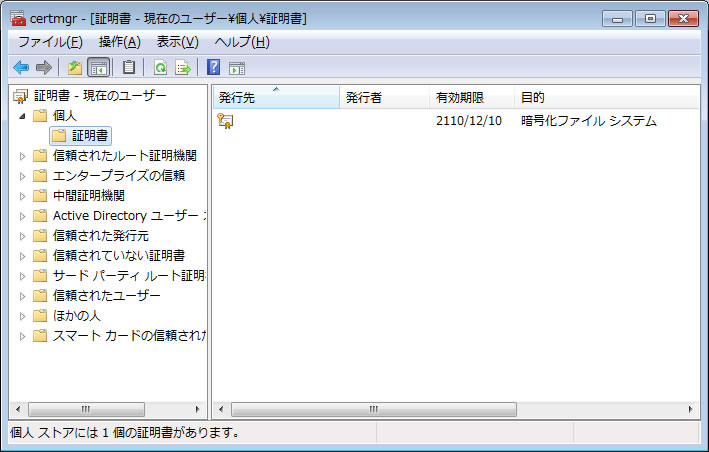Maximize the certmgr window
Viewport: 709px width, 452px height.
click(x=650, y=19)
